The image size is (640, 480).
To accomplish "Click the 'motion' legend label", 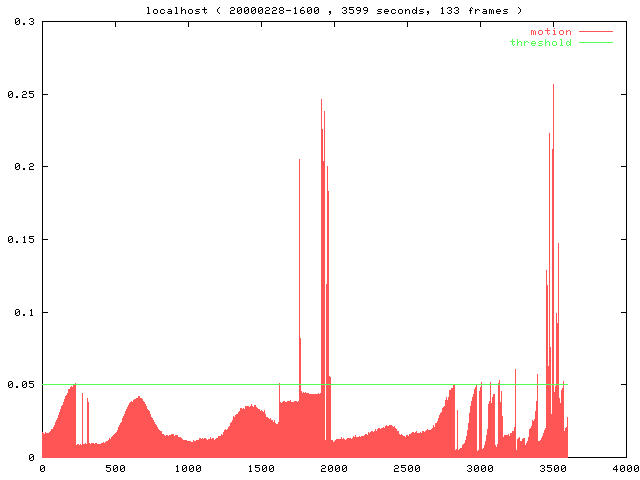I will tap(550, 32).
